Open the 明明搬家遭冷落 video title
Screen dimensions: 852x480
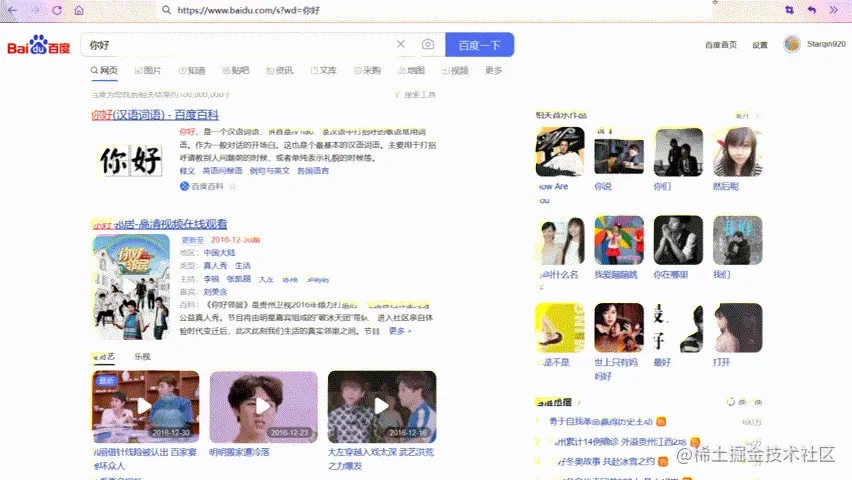click(x=239, y=452)
